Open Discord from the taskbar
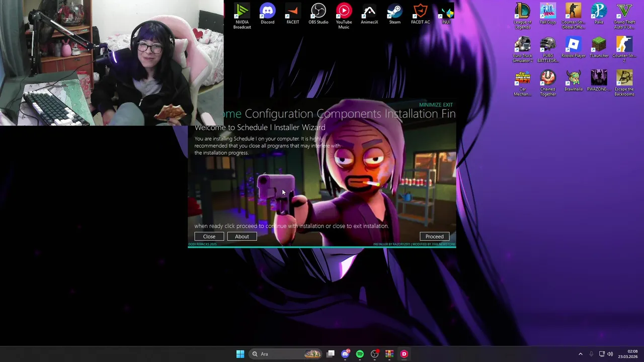644x362 pixels. click(345, 354)
